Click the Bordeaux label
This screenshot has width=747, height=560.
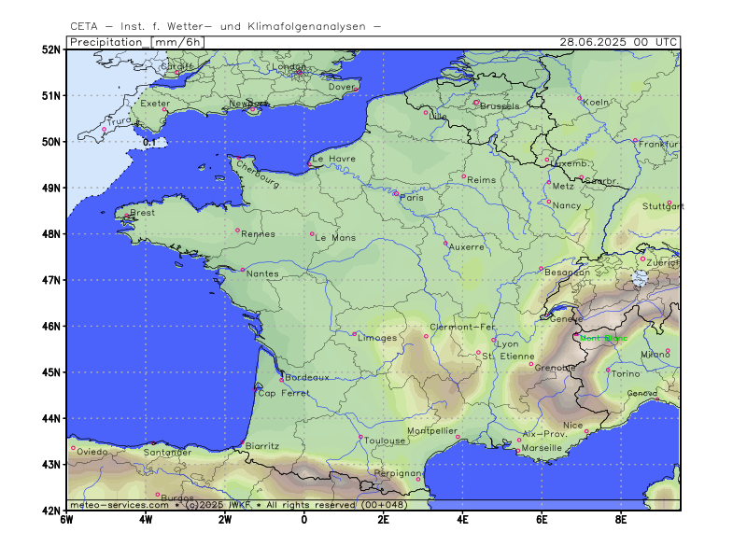click(307, 378)
